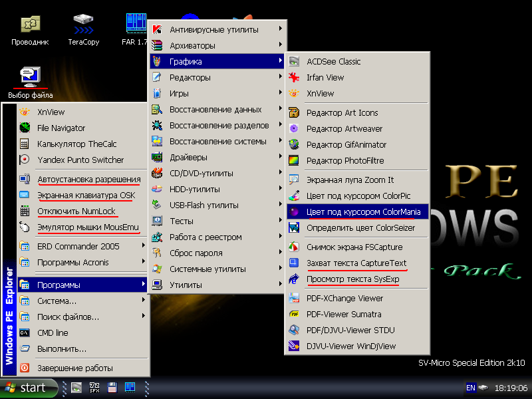Open the Проводник desktop shortcut
This screenshot has height=399, width=532.
(x=30, y=27)
